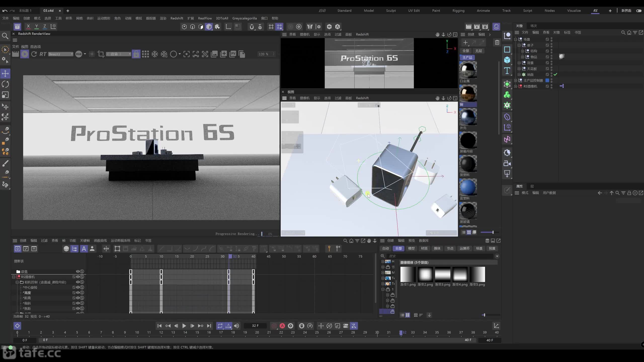The image size is (644, 362).
Task: Open the 渲染 region dropdown in RenderView
Action: (x=118, y=54)
